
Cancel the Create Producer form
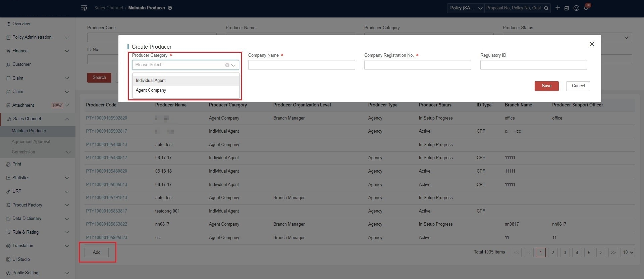[x=578, y=86]
